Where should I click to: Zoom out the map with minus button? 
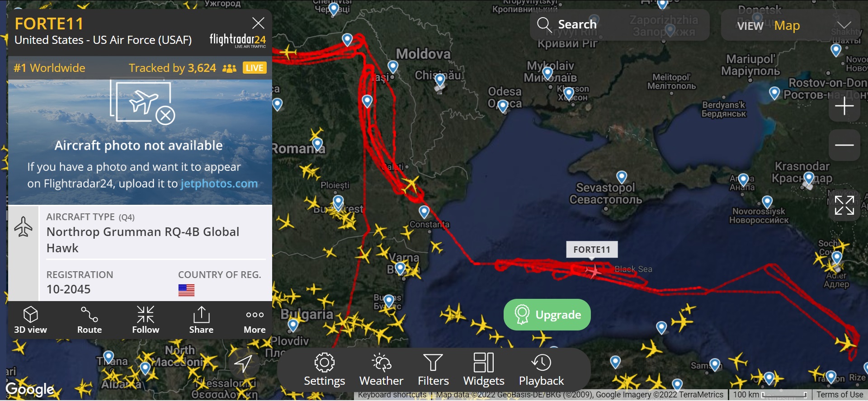[844, 145]
